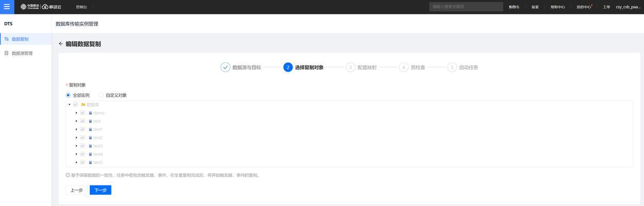Click the test4 database icon
Viewport: 644px width, 206px height.
(x=90, y=154)
